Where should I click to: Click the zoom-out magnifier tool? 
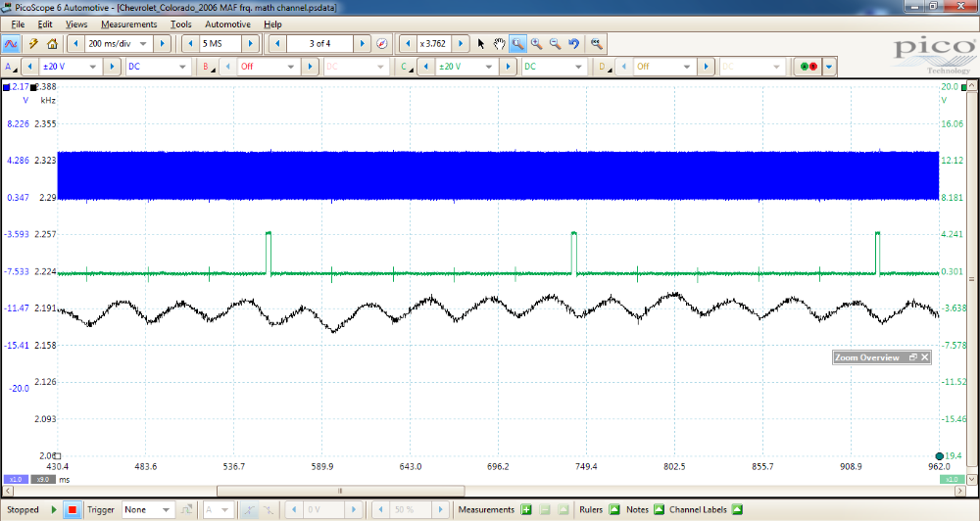[x=555, y=44]
